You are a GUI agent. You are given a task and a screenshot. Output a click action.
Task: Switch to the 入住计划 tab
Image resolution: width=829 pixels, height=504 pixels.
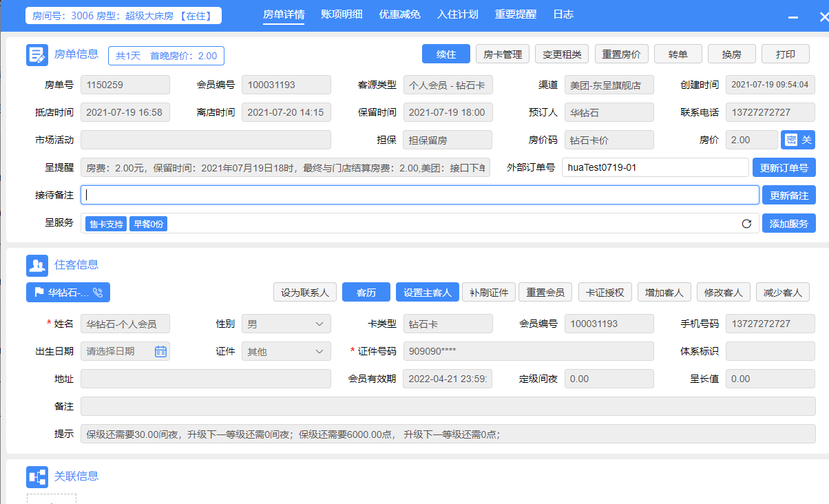(x=457, y=14)
